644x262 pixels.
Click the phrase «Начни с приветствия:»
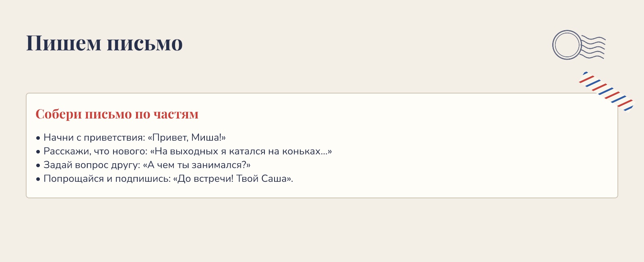pyautogui.click(x=94, y=137)
